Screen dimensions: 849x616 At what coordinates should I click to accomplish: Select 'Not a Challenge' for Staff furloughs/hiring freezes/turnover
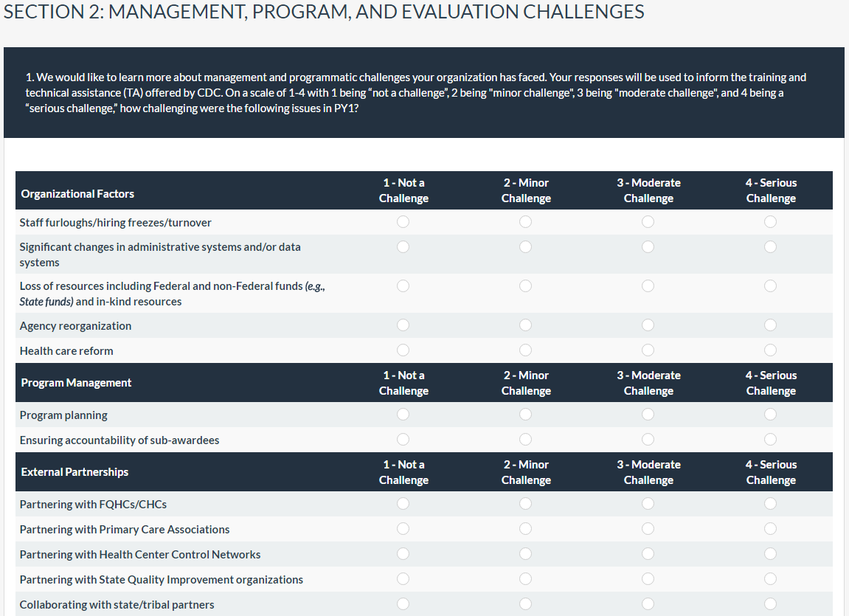(x=403, y=222)
